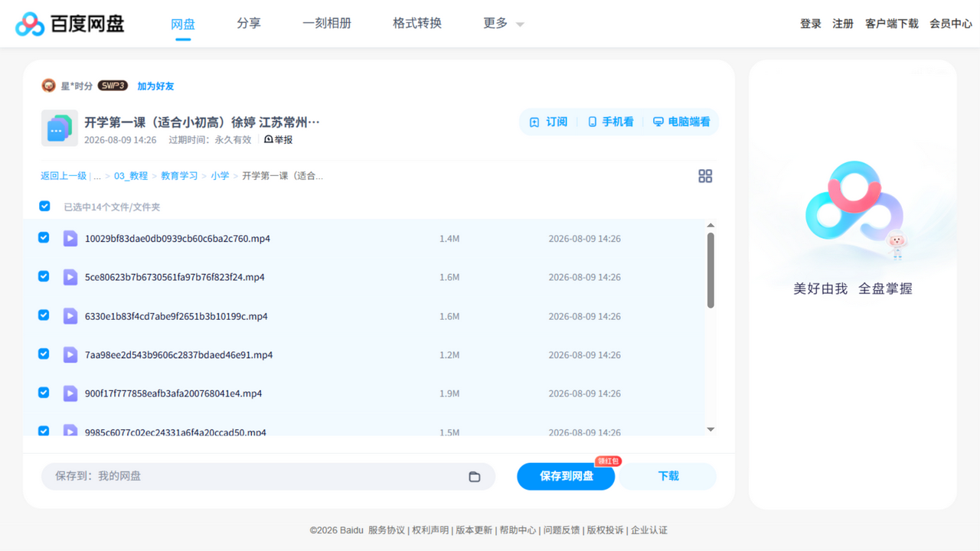Viewport: 980px width, 551px height.
Task: Click the share title 开学第一课
Action: tap(202, 122)
